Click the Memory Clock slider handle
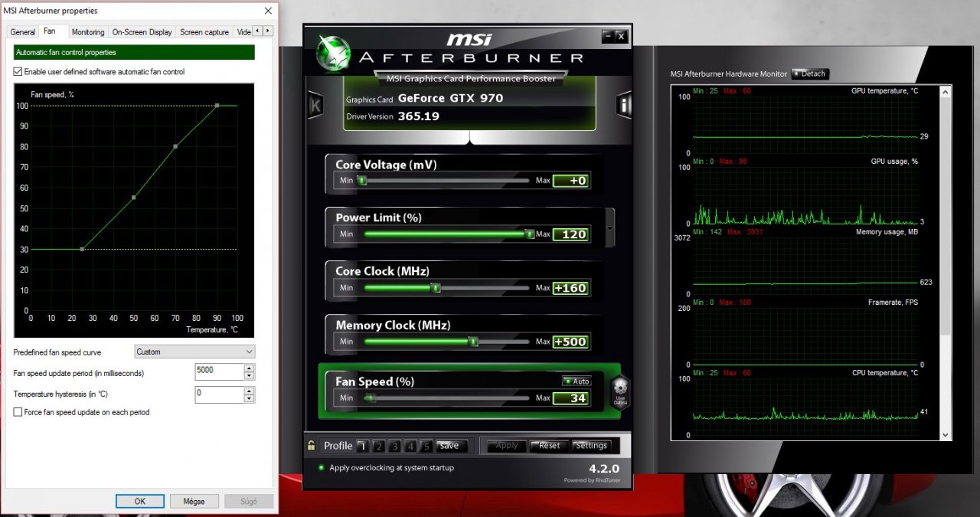 coord(473,342)
